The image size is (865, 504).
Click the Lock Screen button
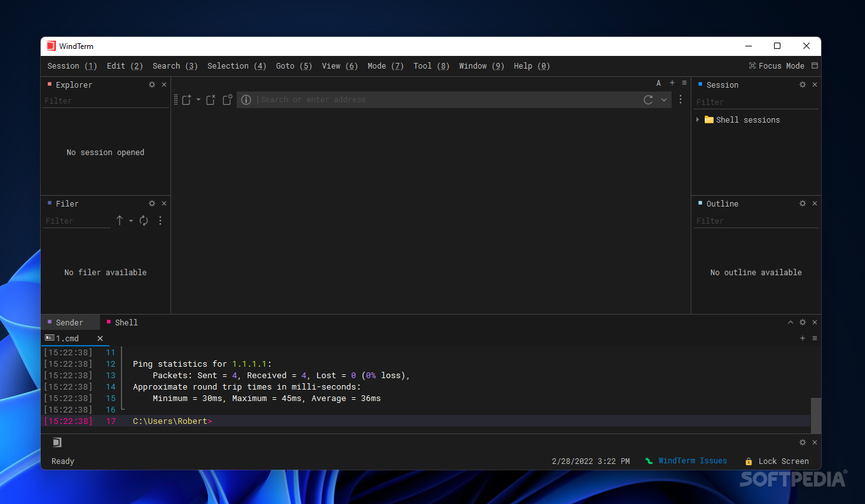tap(777, 461)
